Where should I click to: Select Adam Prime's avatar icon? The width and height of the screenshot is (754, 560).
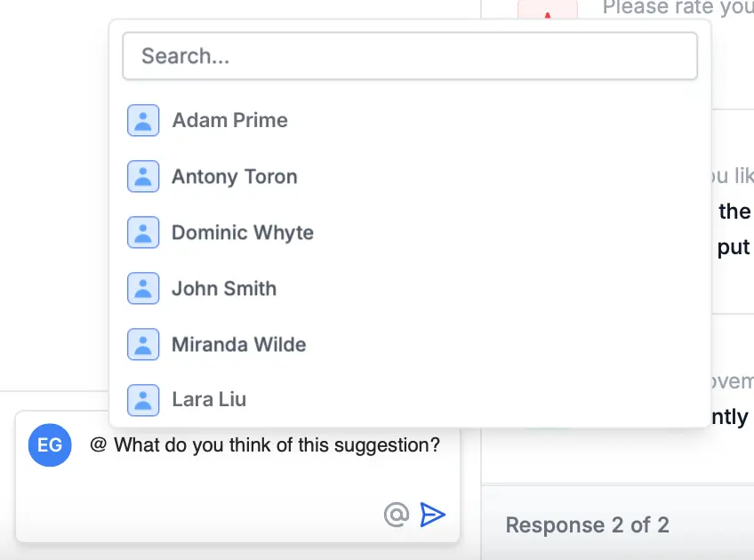tap(143, 120)
